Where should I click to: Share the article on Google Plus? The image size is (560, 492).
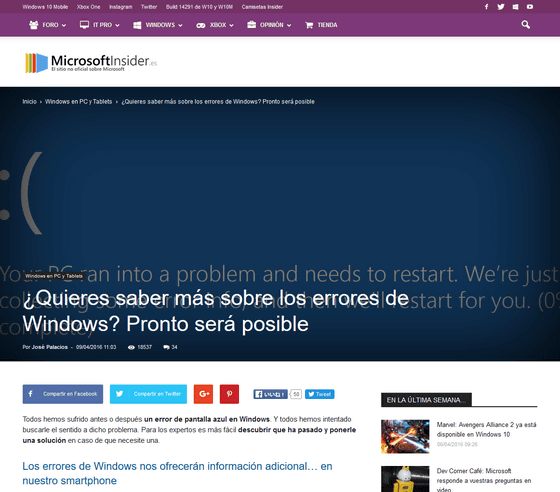click(204, 394)
